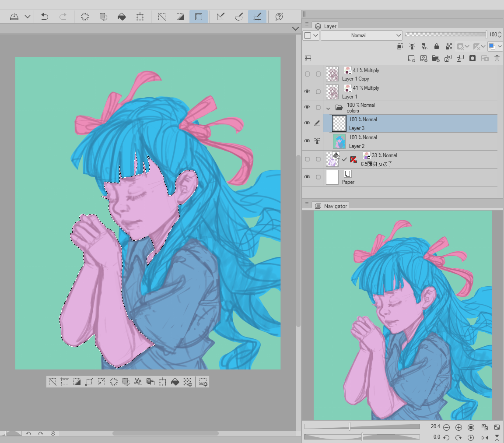Click the layer opacity slider
This screenshot has width=504, height=443.
[445, 35]
